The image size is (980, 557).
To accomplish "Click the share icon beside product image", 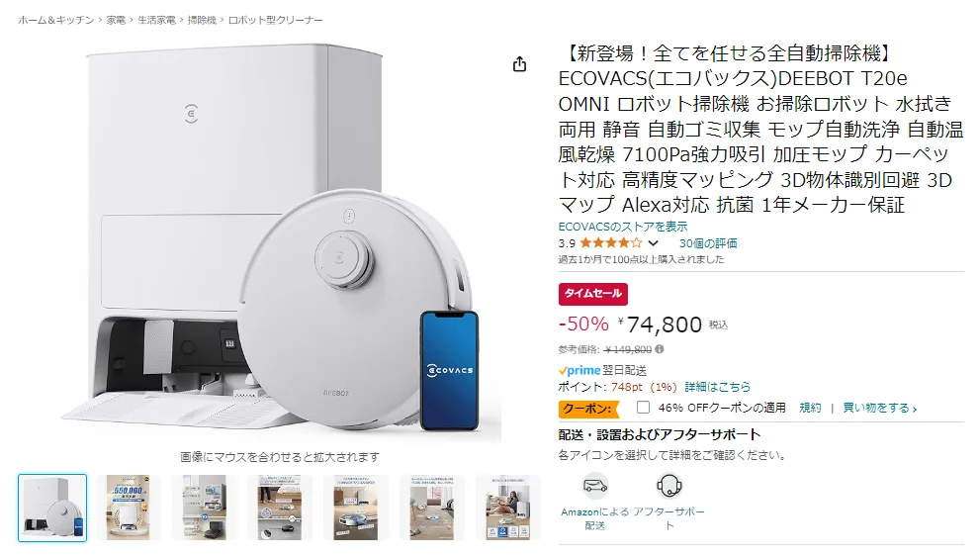I will 519,64.
